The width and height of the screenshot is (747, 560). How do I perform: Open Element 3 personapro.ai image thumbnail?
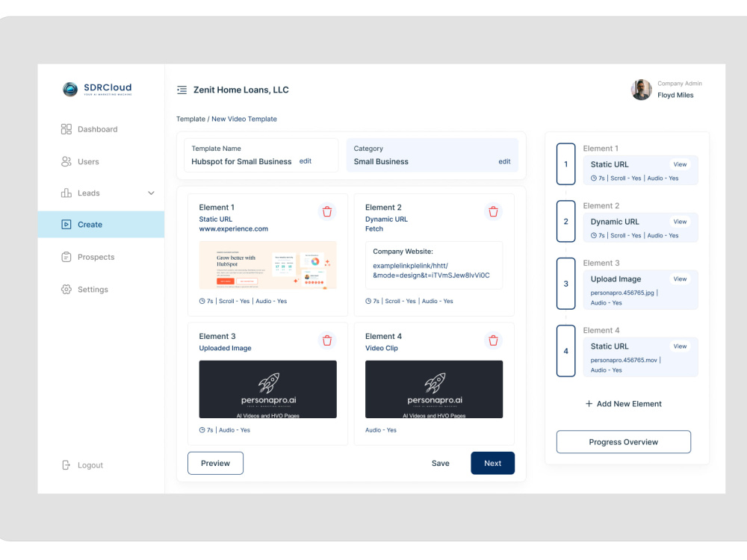267,390
